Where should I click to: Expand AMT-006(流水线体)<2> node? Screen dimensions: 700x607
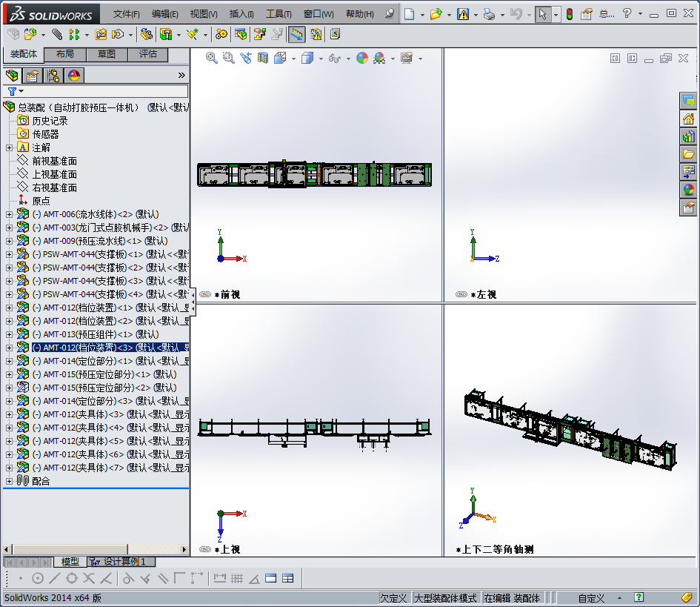click(x=9, y=214)
